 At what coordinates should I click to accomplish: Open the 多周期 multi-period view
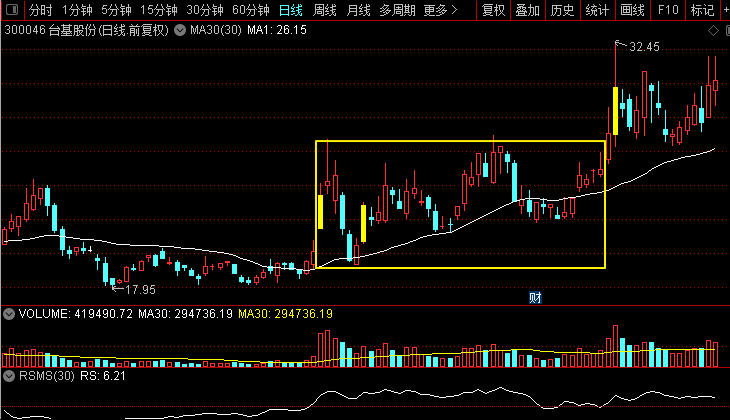[397, 10]
